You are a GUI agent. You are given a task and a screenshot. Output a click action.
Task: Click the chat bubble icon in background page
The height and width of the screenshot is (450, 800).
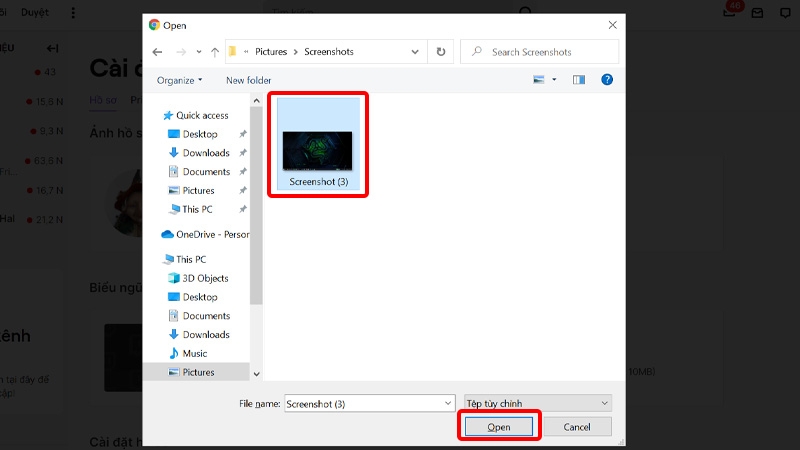(785, 13)
